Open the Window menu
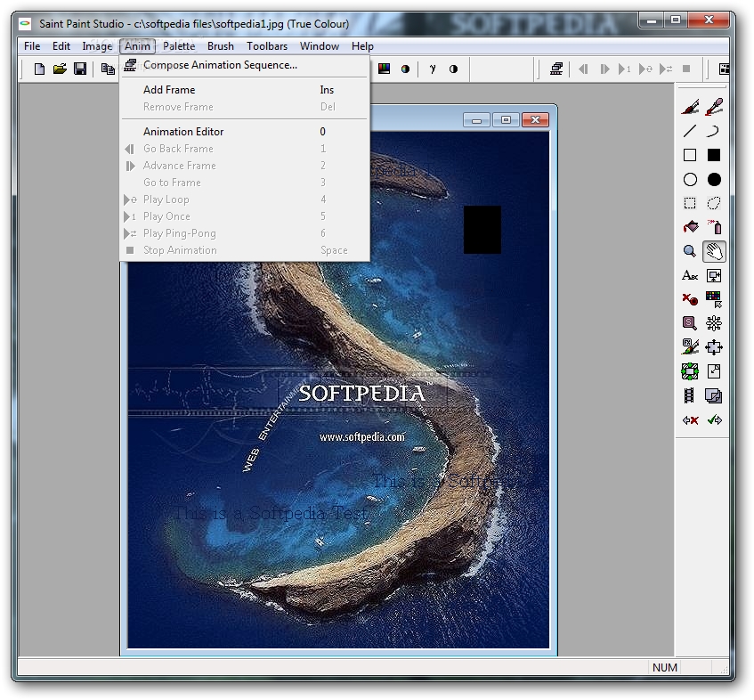Viewport: 754px width, 700px height. tap(320, 46)
